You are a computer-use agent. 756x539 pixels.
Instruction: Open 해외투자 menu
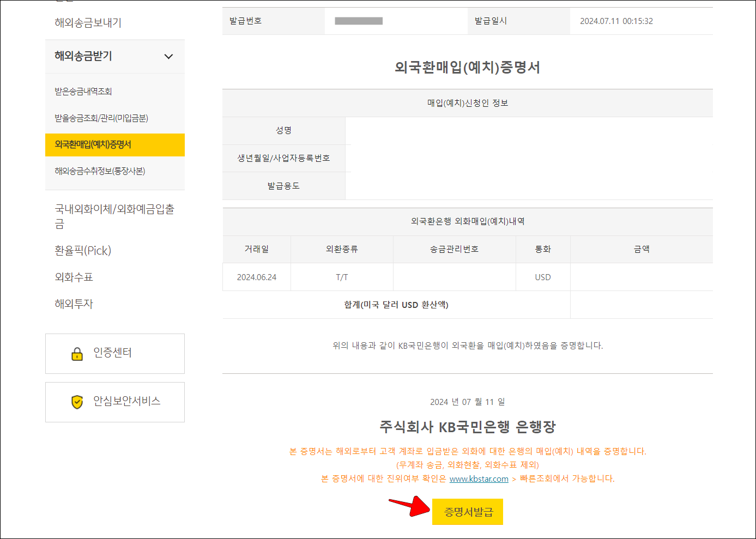tap(74, 304)
